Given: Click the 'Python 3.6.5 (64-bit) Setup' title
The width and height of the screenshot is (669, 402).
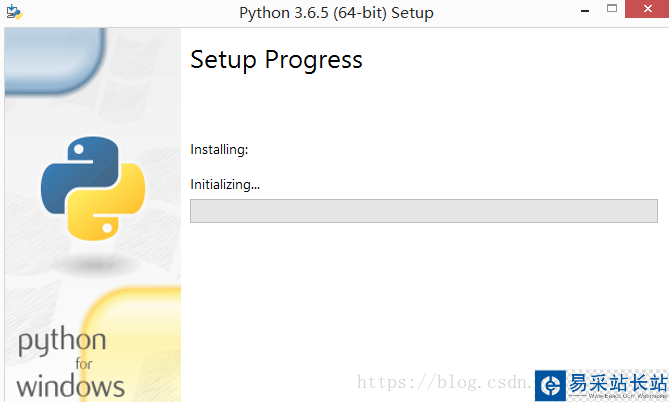Looking at the screenshot, I should pyautogui.click(x=337, y=13).
